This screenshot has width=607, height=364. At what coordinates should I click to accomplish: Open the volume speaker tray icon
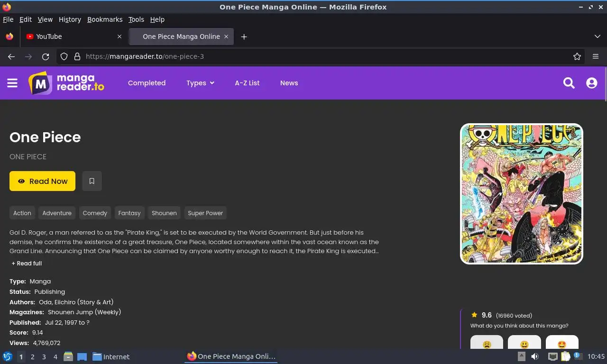click(535, 357)
